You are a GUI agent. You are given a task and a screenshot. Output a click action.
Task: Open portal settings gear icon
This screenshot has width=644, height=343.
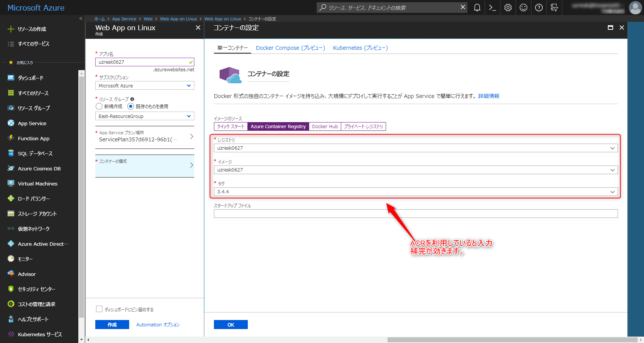[x=508, y=8]
